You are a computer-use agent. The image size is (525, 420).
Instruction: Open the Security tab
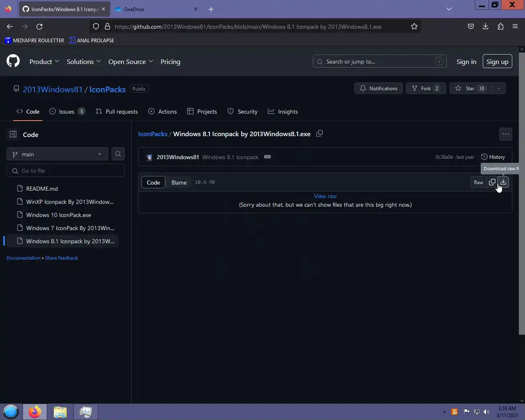point(242,112)
